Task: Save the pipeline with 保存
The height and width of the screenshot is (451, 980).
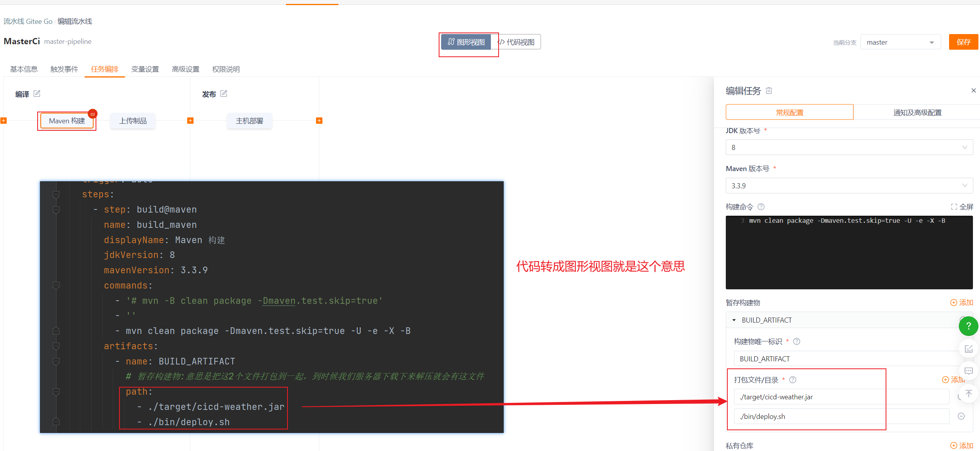Action: tap(964, 42)
